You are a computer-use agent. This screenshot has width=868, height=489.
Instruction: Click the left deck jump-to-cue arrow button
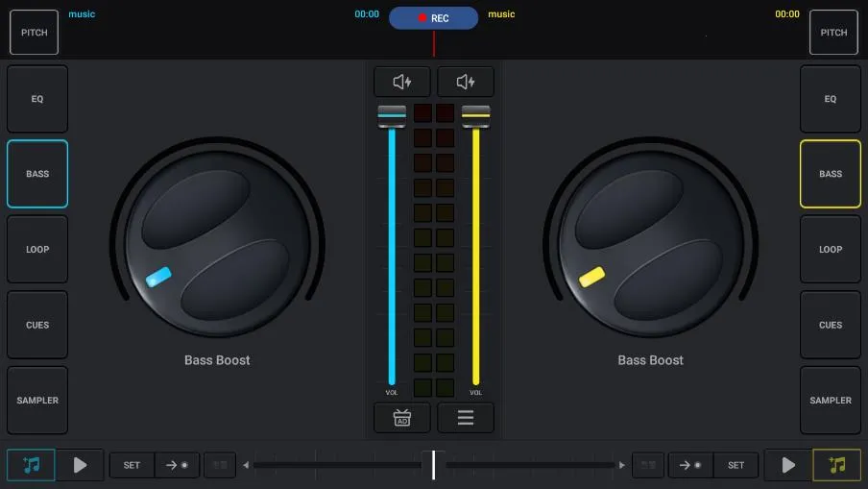click(177, 465)
